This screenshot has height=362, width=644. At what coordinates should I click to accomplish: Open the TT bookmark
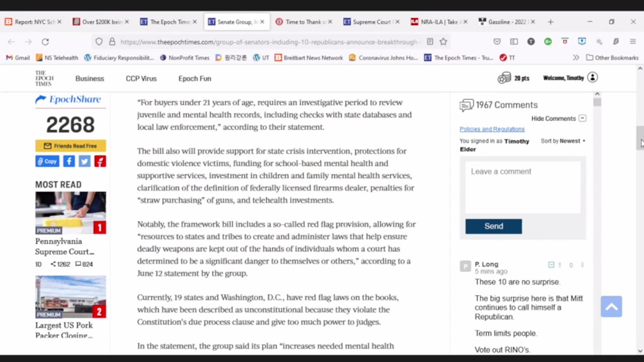[507, 58]
